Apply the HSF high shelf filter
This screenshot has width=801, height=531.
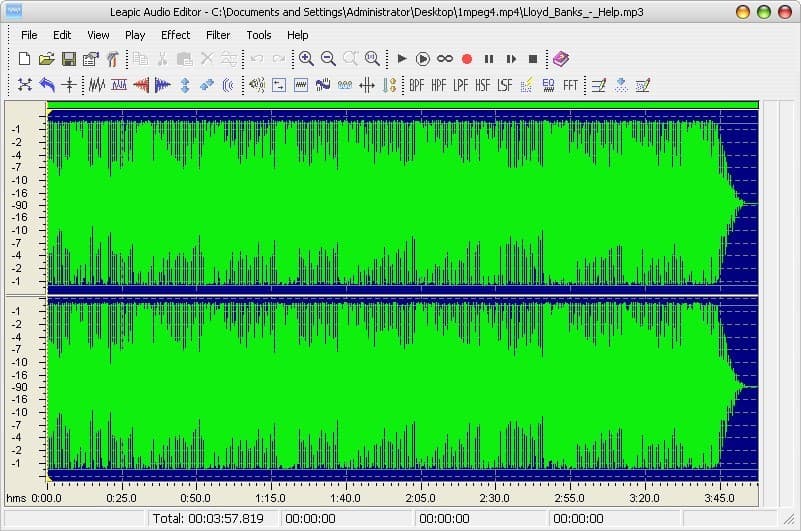483,85
